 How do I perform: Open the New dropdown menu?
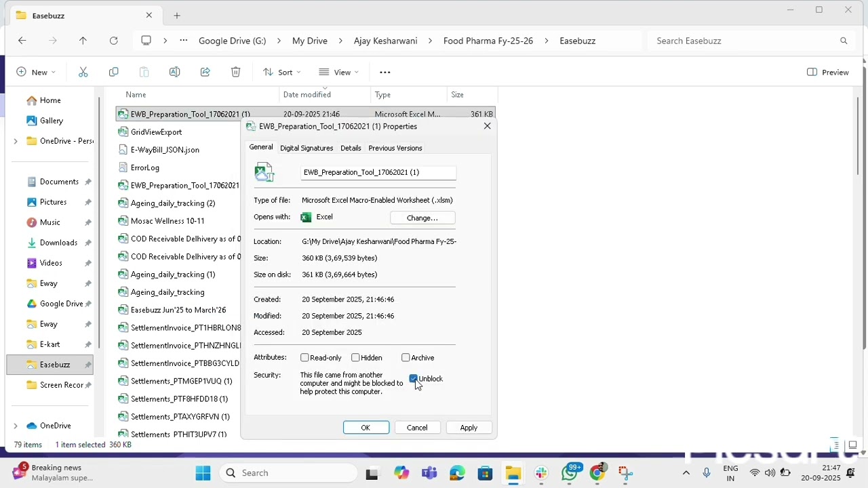coord(36,72)
